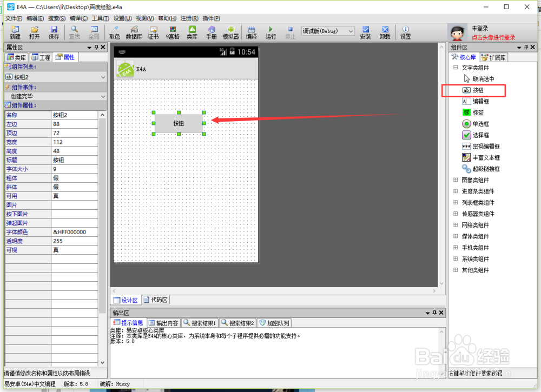Click the 停止 (Stop) toolbar icon
This screenshot has width=541, height=392.
click(290, 32)
